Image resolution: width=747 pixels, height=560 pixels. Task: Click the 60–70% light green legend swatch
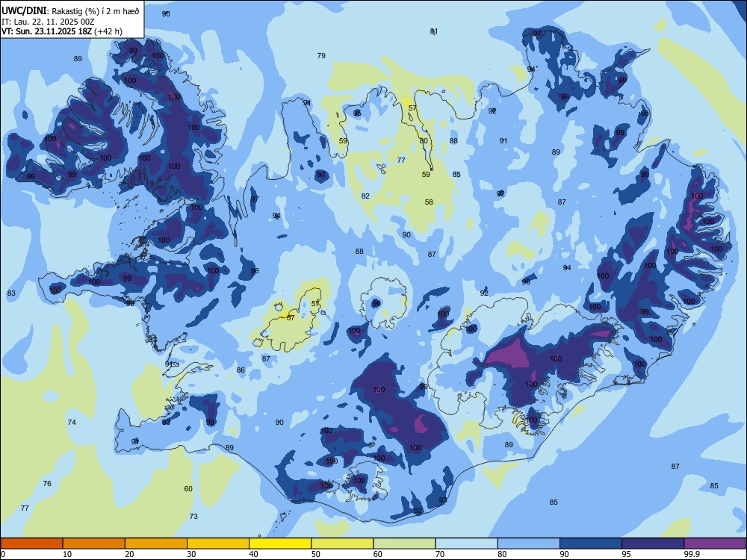[404, 544]
